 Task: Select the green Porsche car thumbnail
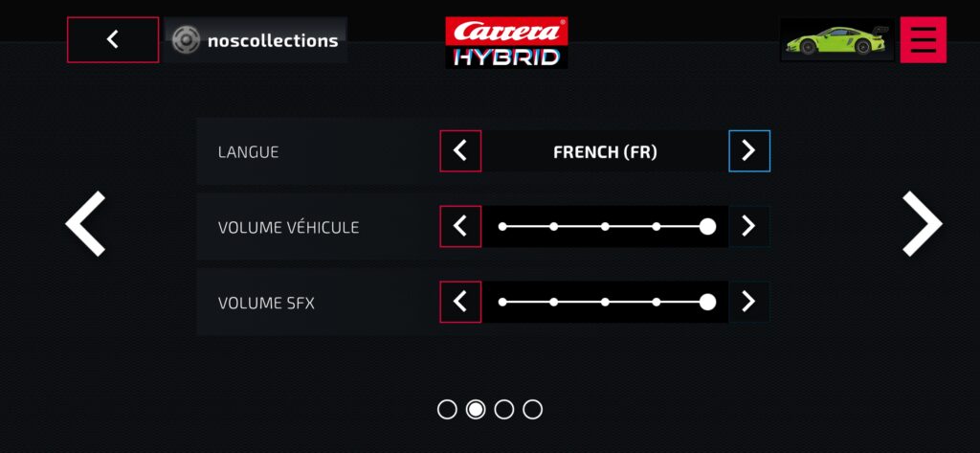[x=836, y=40]
